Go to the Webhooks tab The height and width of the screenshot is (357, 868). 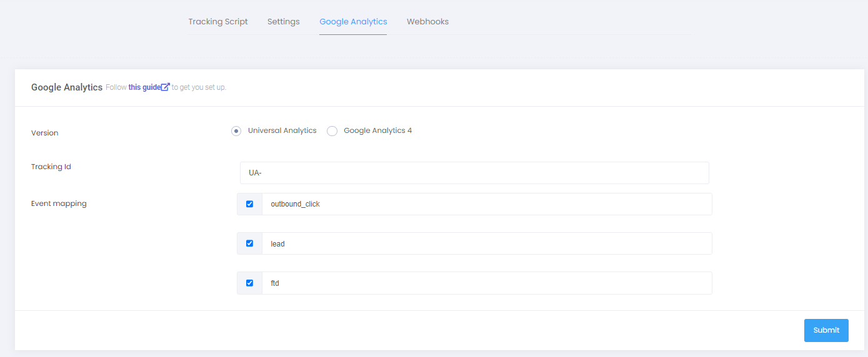[427, 21]
